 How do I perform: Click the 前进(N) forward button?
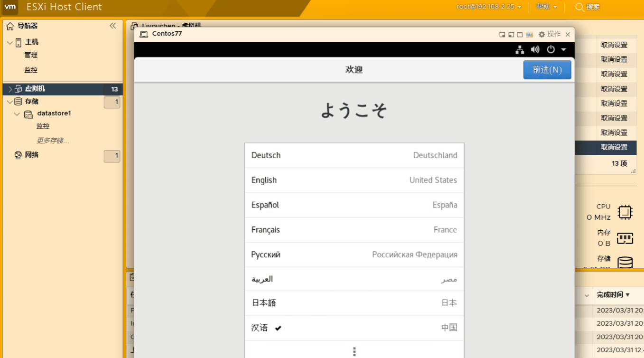(x=547, y=69)
